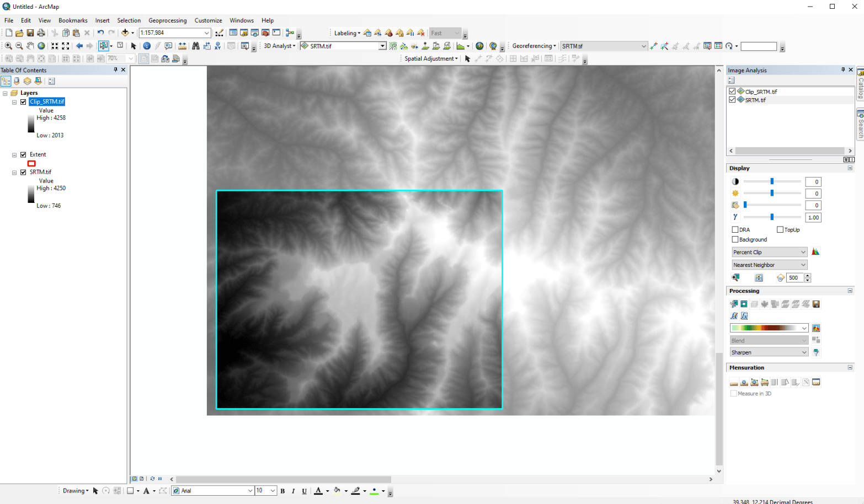Open the Find binoculars tool
Viewport: 864px width, 504px height.
pos(196,46)
